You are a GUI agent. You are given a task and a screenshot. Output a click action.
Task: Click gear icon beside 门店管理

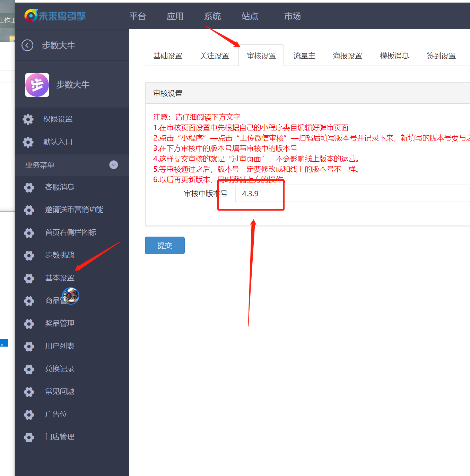(29, 437)
